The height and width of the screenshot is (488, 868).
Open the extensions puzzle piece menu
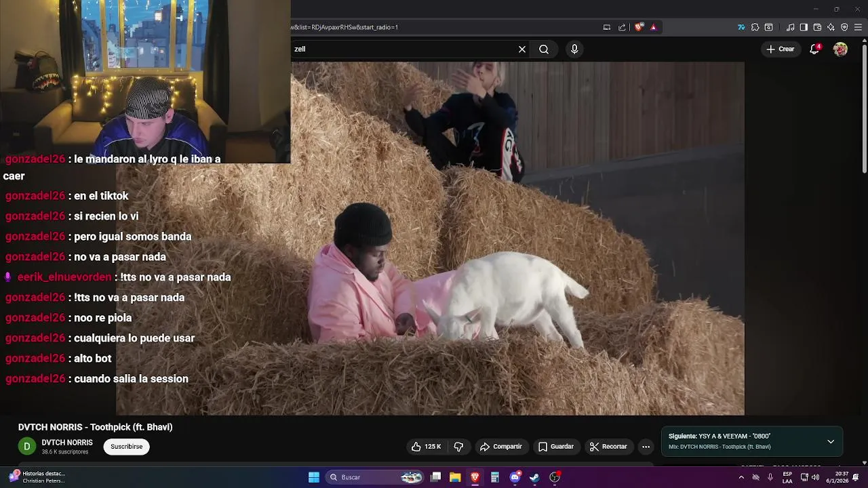(755, 27)
